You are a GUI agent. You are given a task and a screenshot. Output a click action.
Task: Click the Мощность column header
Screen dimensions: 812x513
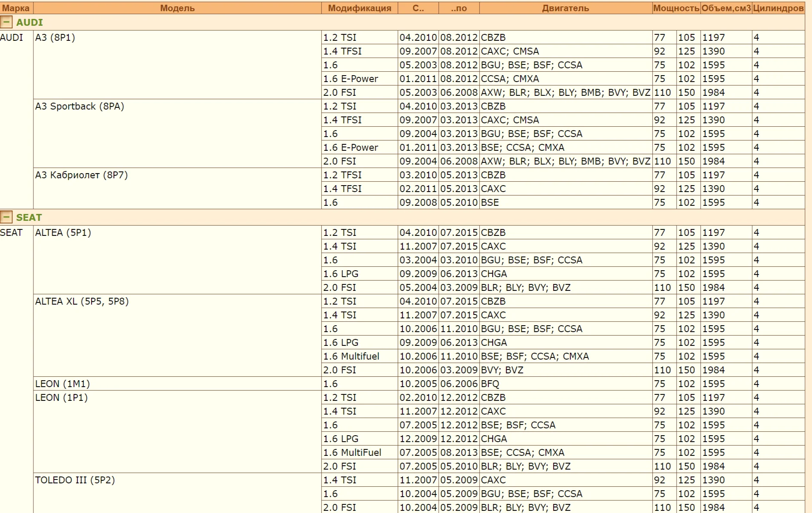(x=676, y=8)
